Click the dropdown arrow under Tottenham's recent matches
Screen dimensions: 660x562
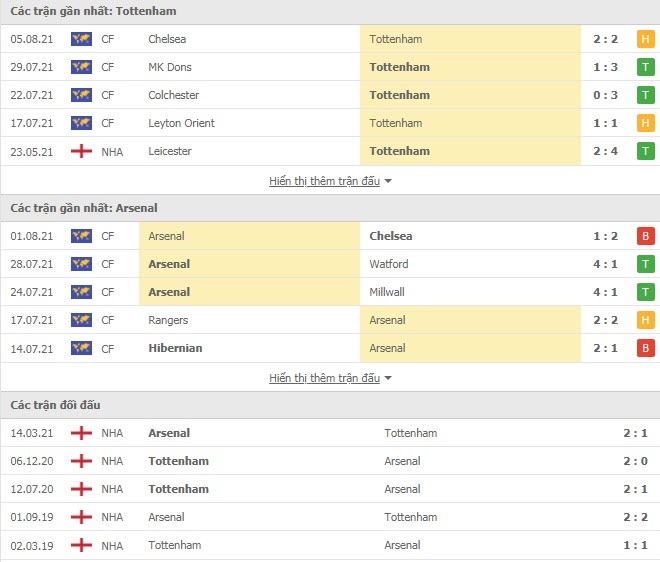[x=388, y=181]
